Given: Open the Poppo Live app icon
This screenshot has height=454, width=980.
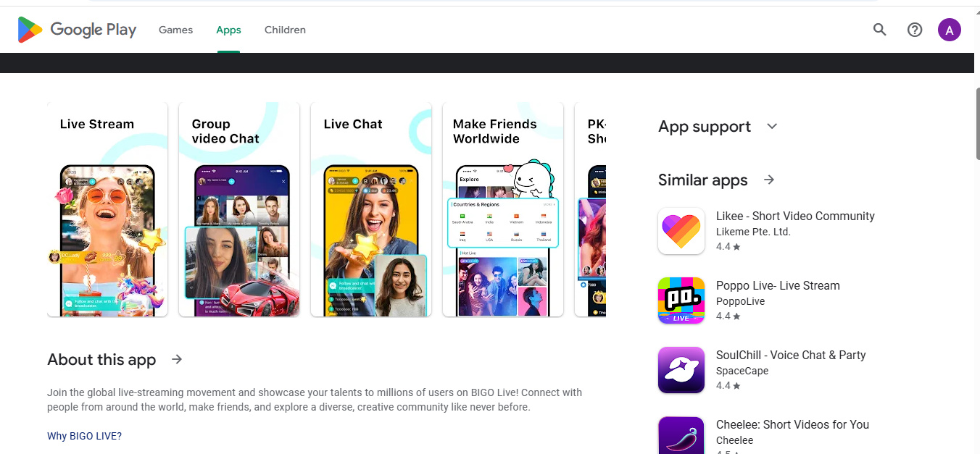Looking at the screenshot, I should tap(681, 300).
